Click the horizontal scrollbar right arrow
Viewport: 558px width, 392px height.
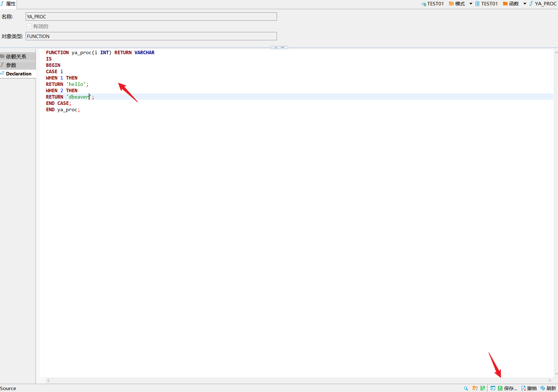550,380
